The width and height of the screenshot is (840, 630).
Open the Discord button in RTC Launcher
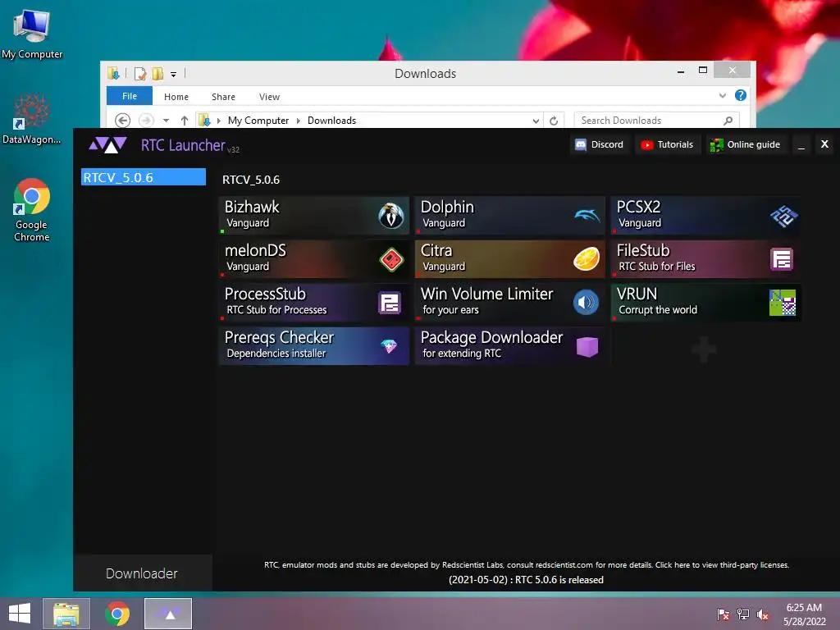600,144
